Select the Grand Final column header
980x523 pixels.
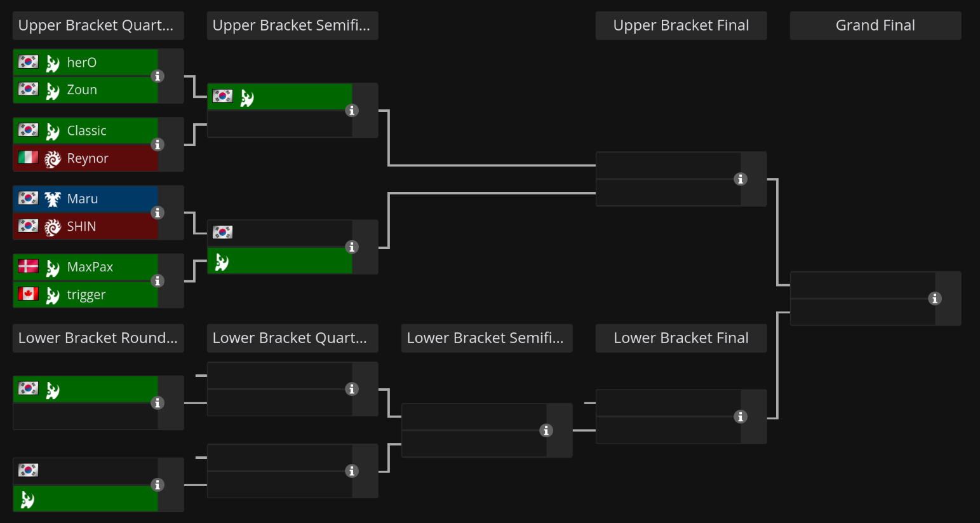click(x=875, y=25)
